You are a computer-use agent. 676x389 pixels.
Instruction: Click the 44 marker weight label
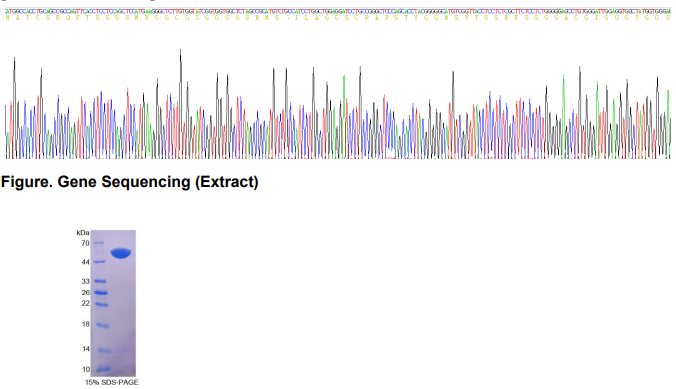coord(85,262)
